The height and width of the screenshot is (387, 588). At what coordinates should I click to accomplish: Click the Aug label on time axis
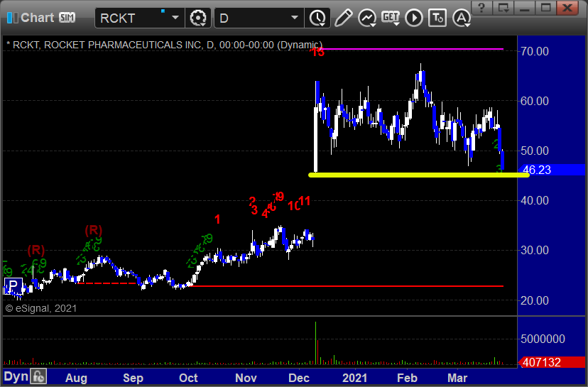coord(76,378)
